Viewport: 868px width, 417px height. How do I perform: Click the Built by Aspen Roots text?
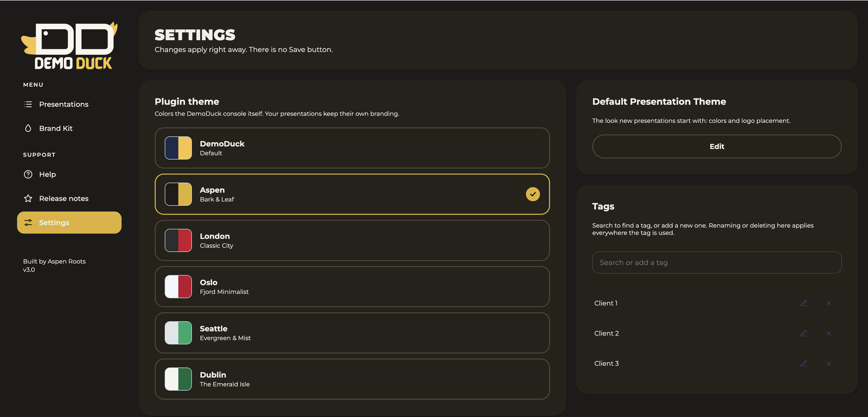point(54,261)
